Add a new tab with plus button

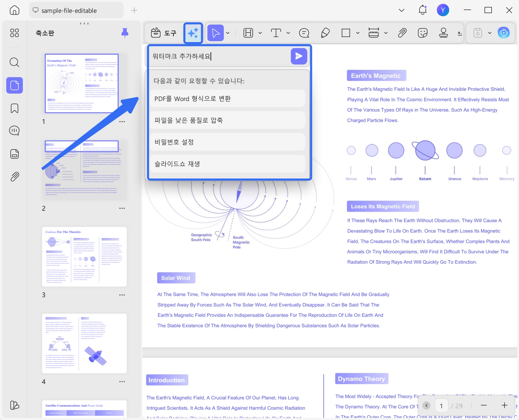[x=134, y=10]
